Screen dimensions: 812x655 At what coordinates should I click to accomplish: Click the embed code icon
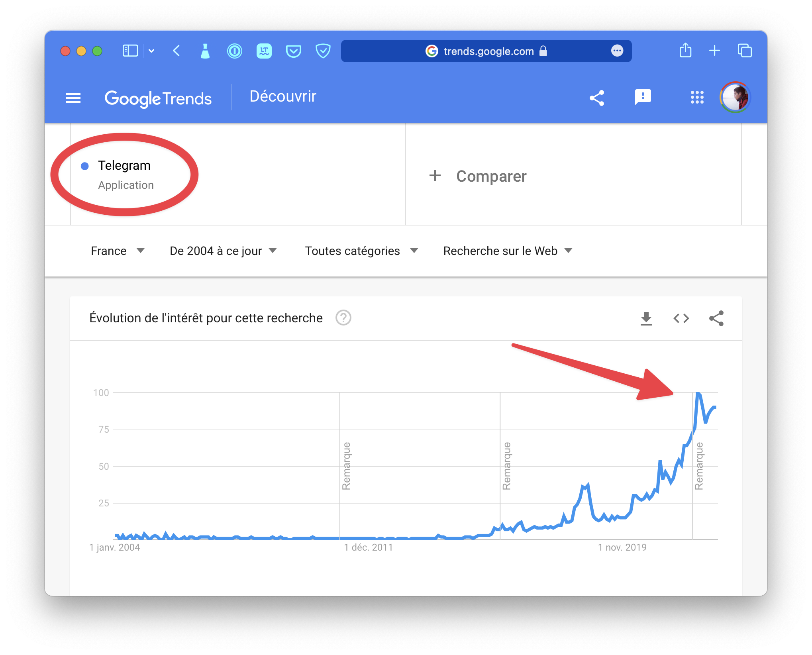click(x=681, y=318)
